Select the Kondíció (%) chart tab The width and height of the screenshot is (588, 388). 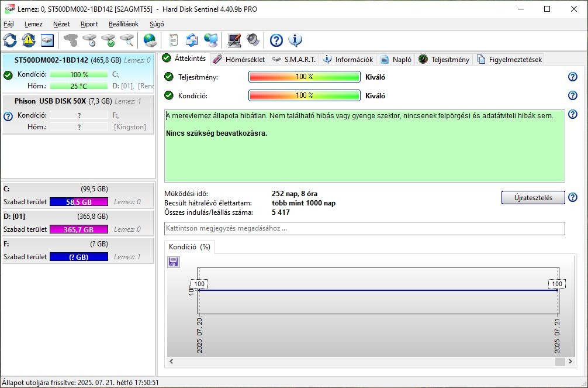189,247
